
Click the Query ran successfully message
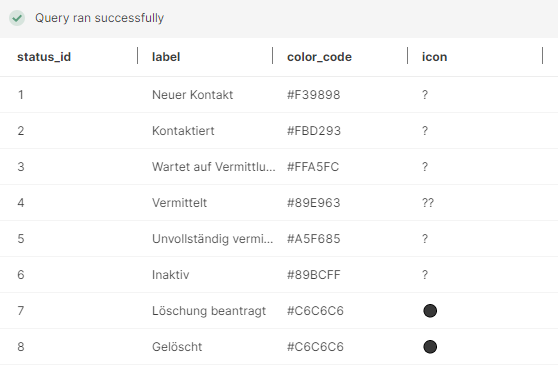click(99, 18)
